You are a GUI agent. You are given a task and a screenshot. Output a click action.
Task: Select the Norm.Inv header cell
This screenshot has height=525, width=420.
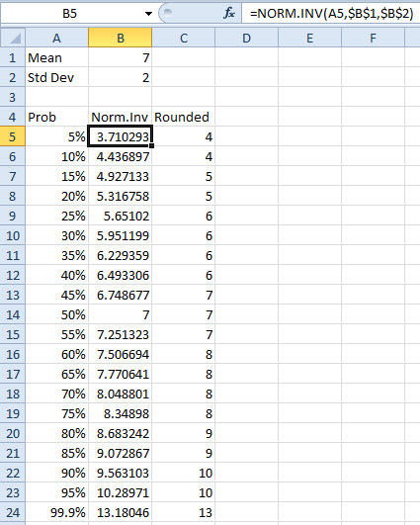(x=121, y=117)
